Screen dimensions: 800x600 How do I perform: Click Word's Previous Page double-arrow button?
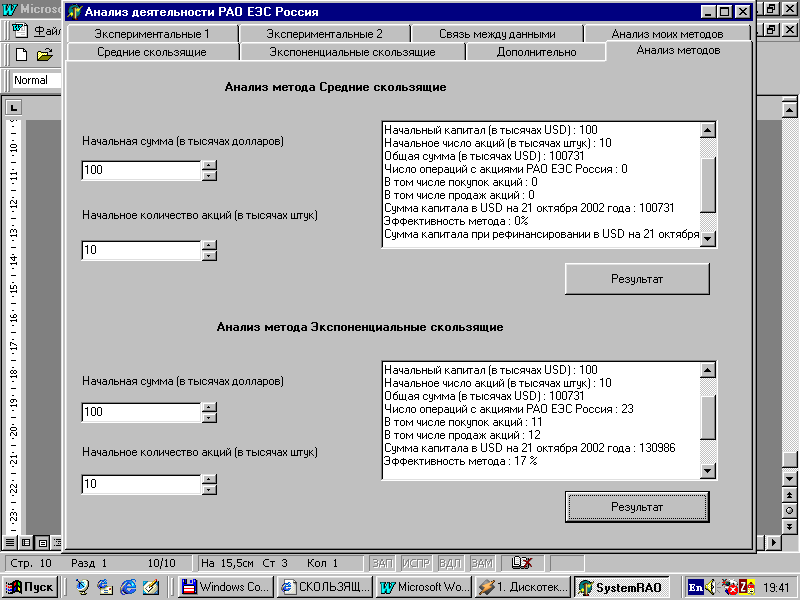click(789, 494)
